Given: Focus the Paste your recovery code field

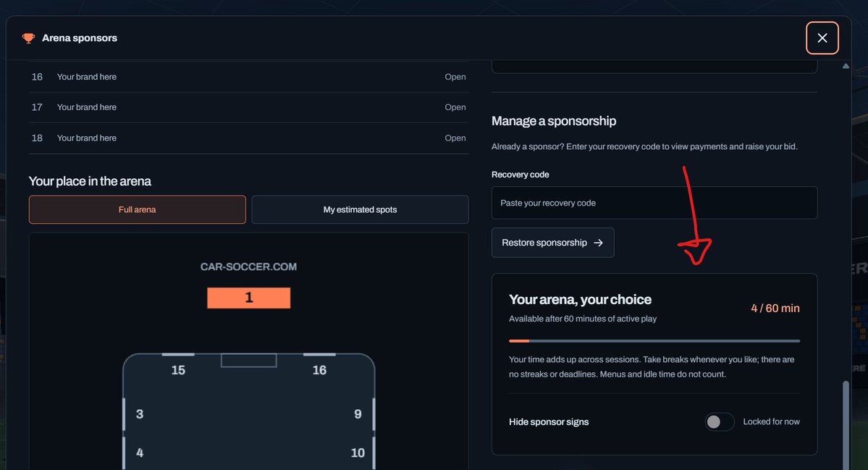Looking at the screenshot, I should pyautogui.click(x=654, y=203).
